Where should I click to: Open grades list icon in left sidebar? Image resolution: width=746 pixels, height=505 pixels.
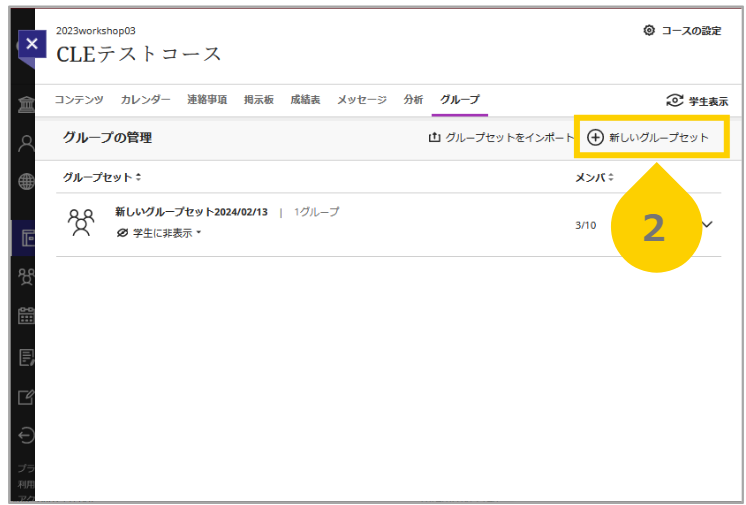[x=26, y=357]
